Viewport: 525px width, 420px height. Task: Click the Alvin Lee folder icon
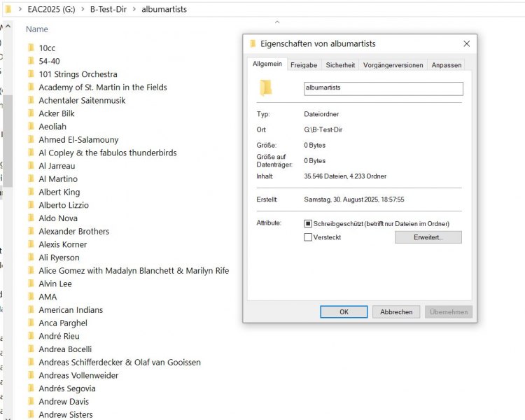(31, 283)
